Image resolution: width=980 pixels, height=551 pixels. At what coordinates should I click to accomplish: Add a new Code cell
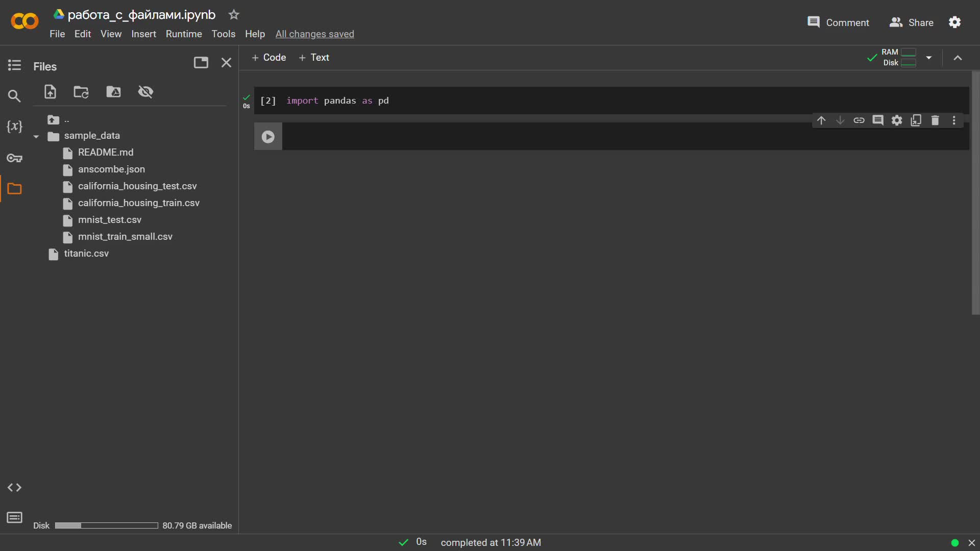268,58
